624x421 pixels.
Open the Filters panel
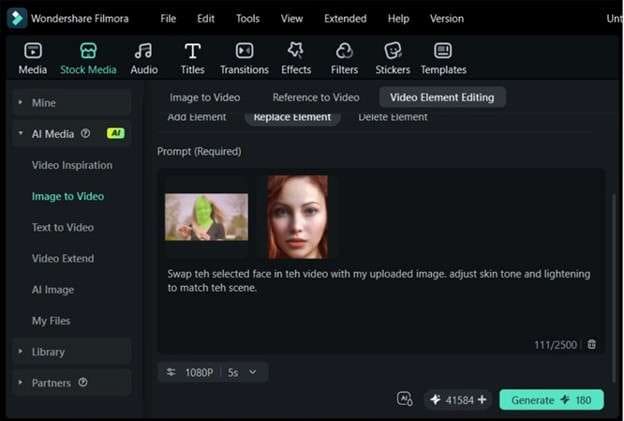click(x=344, y=58)
